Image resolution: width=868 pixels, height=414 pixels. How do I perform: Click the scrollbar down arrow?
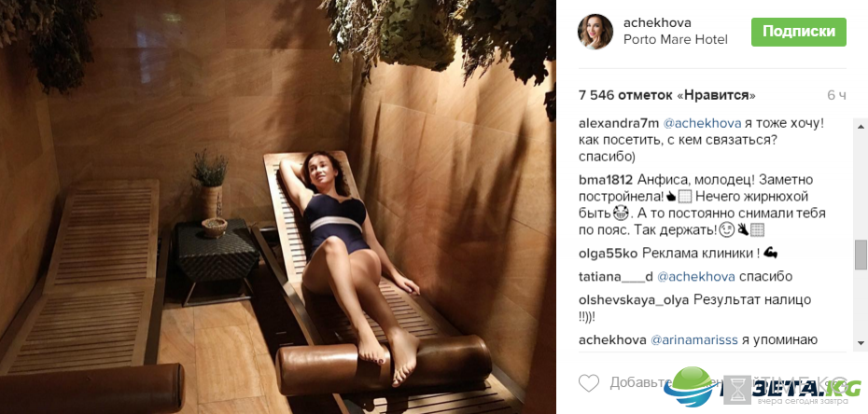[x=861, y=345]
